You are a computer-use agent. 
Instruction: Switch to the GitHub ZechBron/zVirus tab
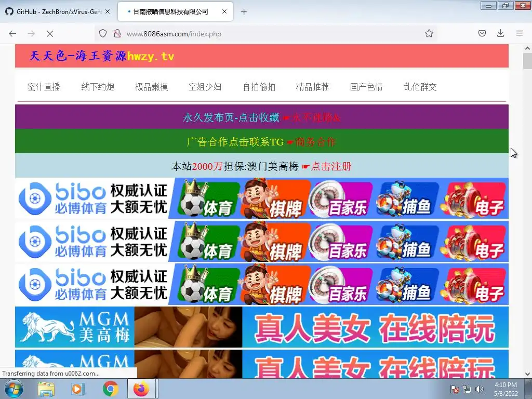[x=58, y=11]
